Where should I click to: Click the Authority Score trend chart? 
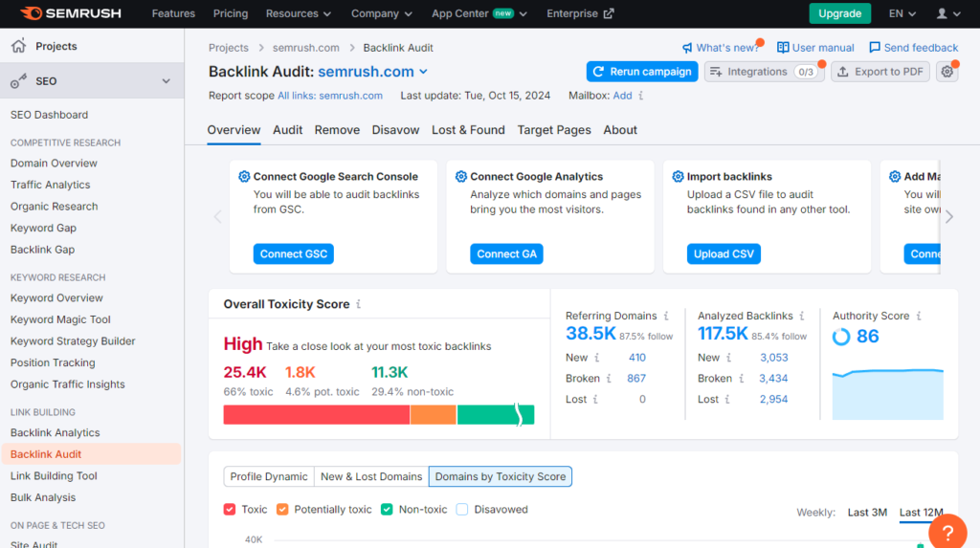887,394
